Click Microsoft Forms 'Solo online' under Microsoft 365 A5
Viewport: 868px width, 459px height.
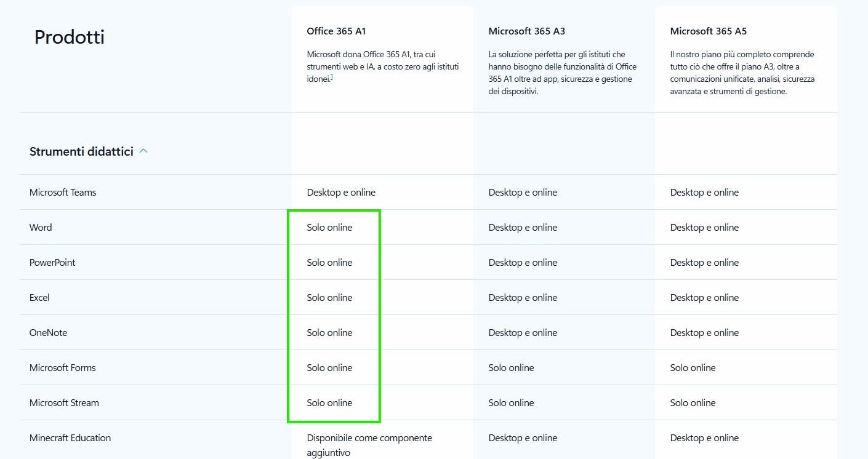[x=693, y=368]
